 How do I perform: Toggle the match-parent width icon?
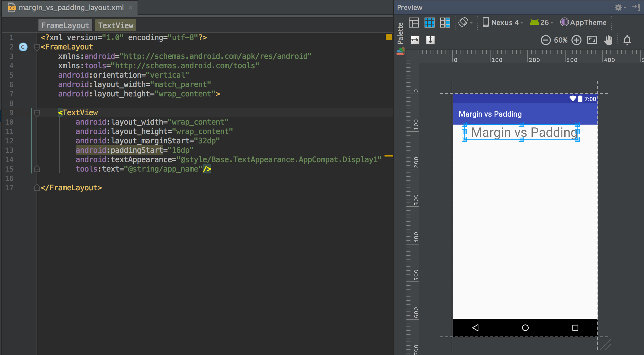click(414, 40)
